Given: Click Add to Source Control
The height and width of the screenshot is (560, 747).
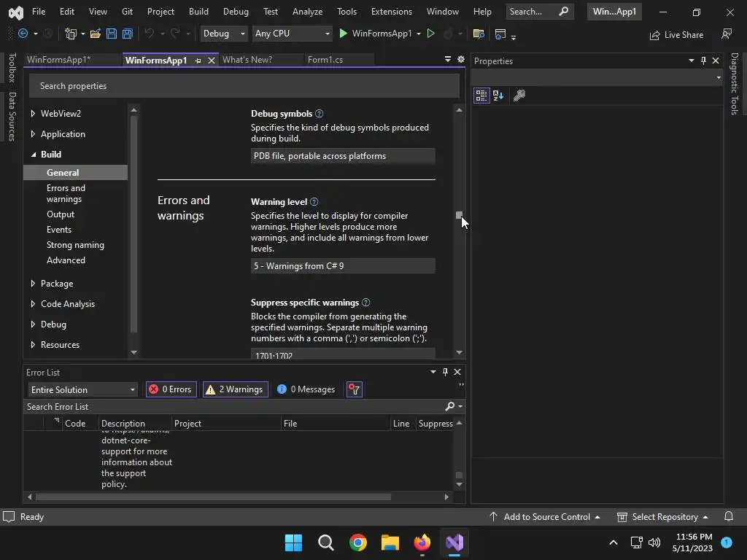Looking at the screenshot, I should (545, 517).
